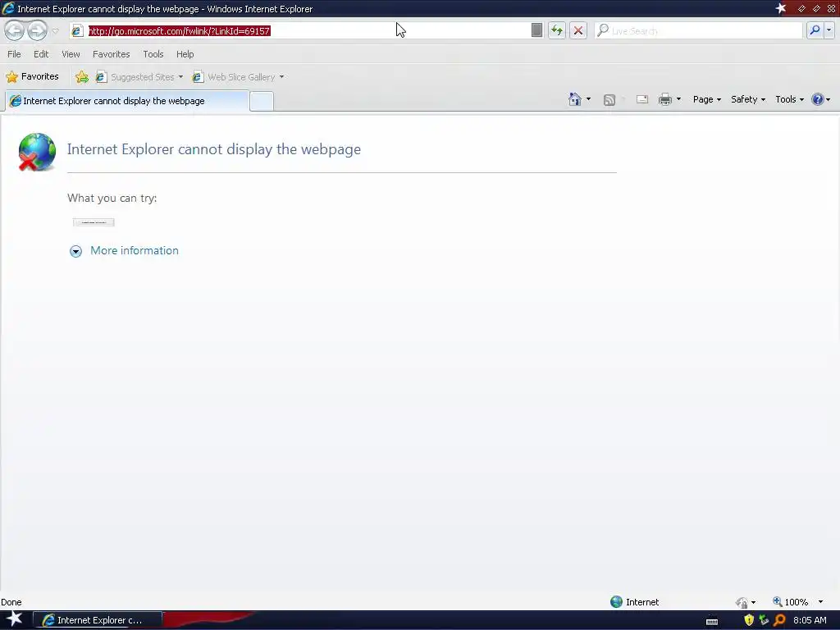Open the RSS feeds icon
Viewport: 840px width, 630px height.
pos(609,99)
